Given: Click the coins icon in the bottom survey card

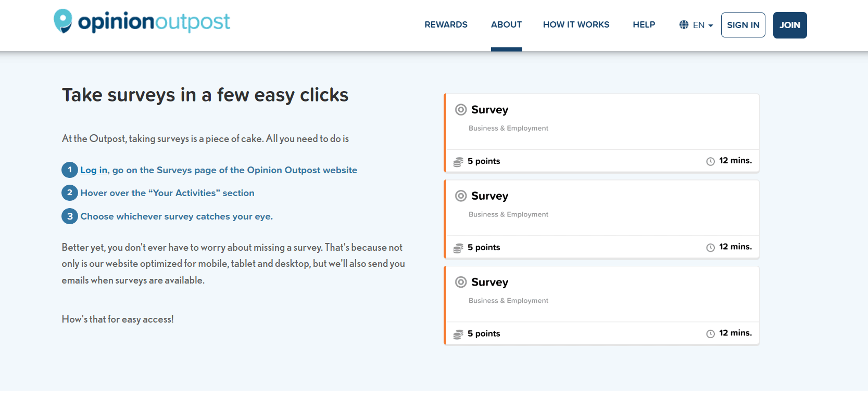Looking at the screenshot, I should (x=458, y=334).
